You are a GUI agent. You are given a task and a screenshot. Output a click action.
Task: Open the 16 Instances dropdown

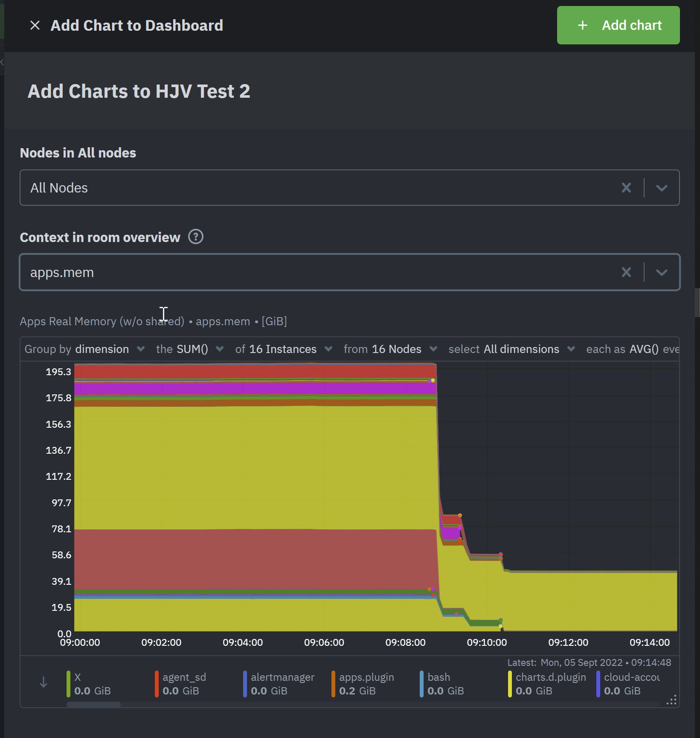[328, 349]
